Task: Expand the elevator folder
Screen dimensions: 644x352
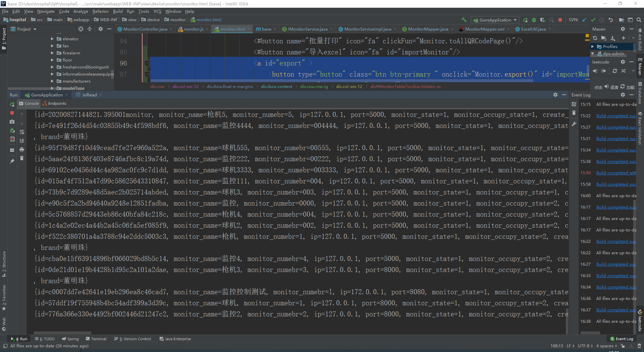Action: point(52,39)
